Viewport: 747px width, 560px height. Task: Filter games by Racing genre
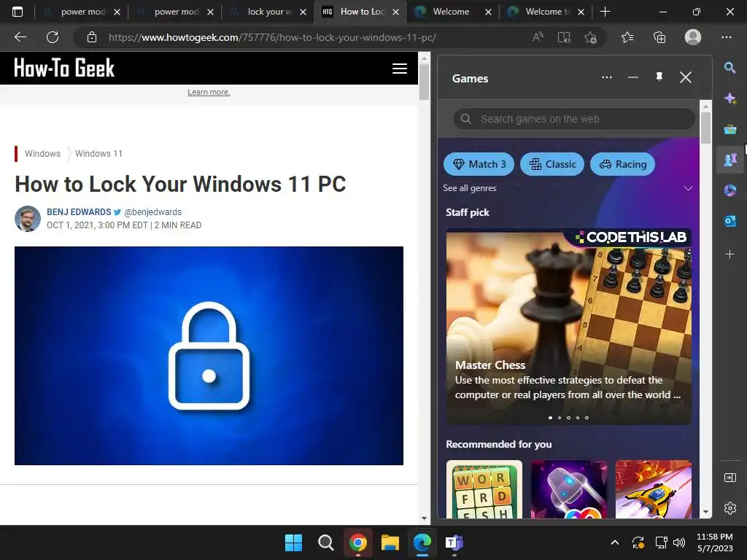pos(623,164)
